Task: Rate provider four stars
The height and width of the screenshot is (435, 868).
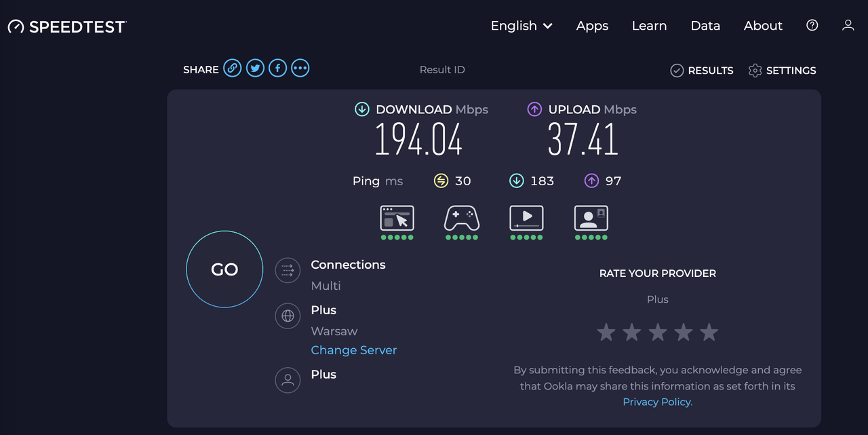Action: click(x=684, y=333)
